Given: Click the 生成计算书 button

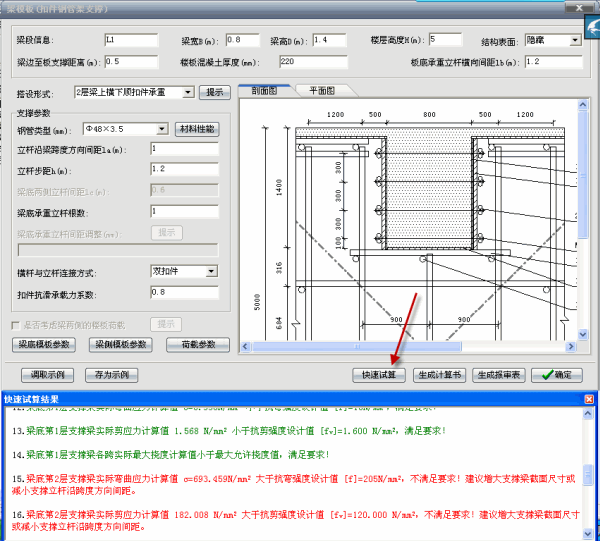Looking at the screenshot, I should (x=439, y=375).
